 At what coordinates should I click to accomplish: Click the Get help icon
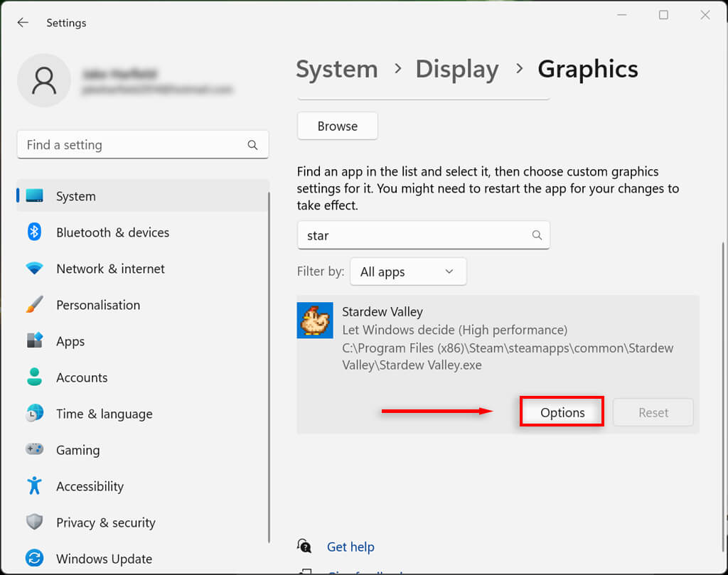(x=305, y=547)
